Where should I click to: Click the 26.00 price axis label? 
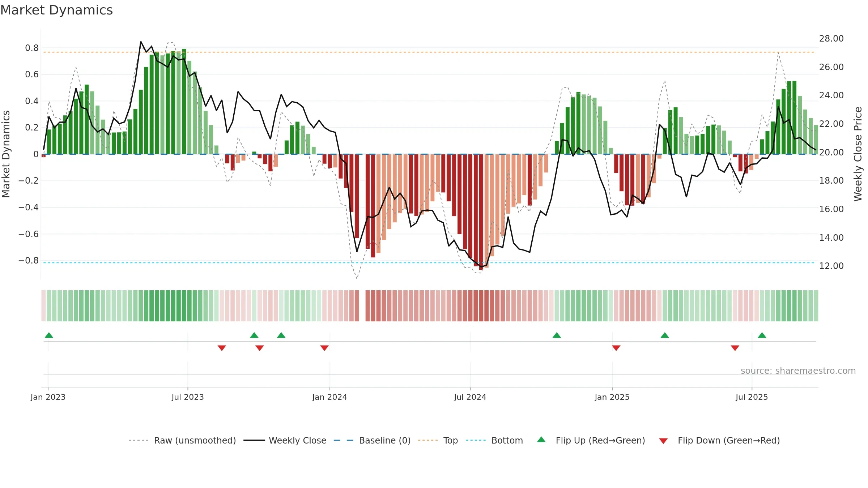click(831, 67)
